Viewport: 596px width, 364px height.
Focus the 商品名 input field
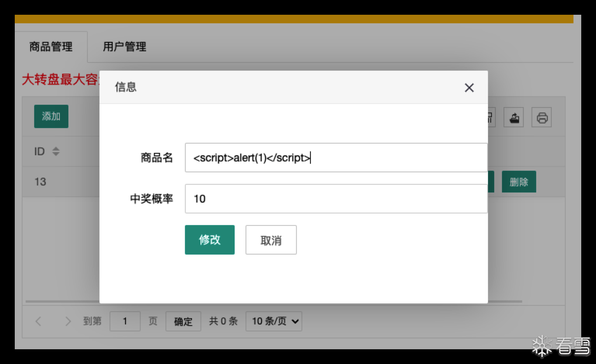[336, 158]
